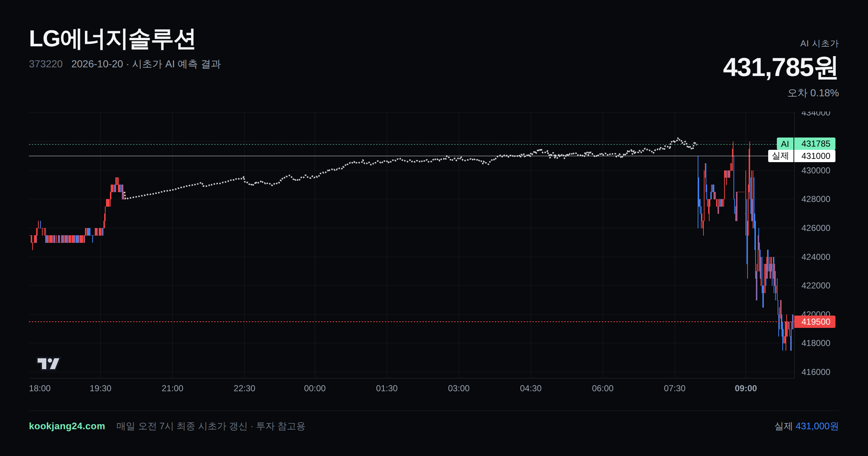
Task: Click the 424000 price axis label
Action: tap(816, 257)
